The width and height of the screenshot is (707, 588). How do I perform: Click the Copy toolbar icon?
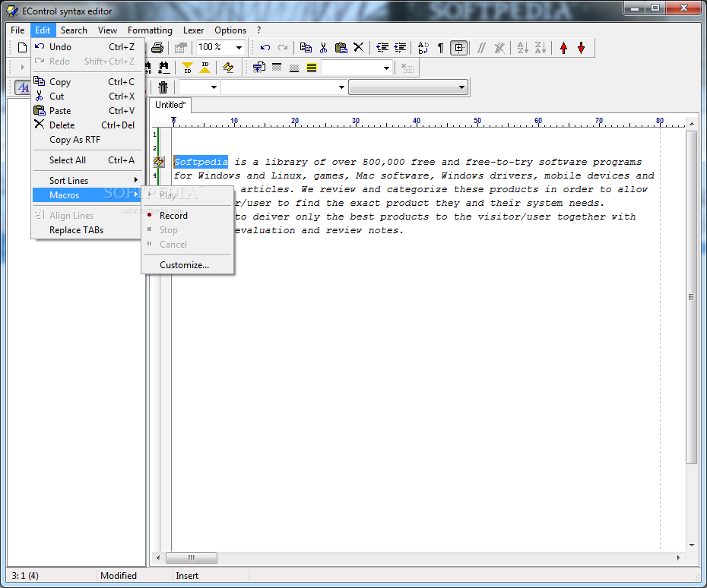tap(306, 47)
